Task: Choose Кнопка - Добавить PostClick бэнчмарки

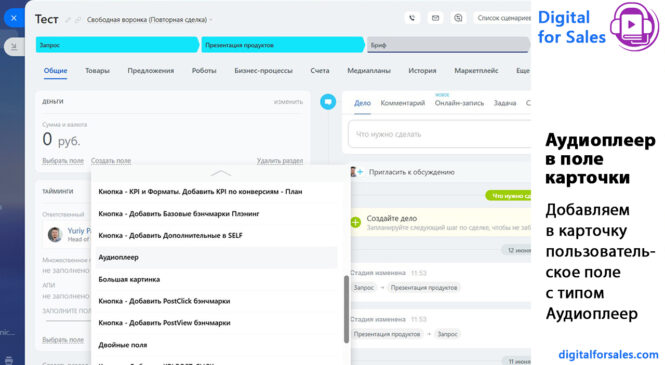Action: coord(216,301)
